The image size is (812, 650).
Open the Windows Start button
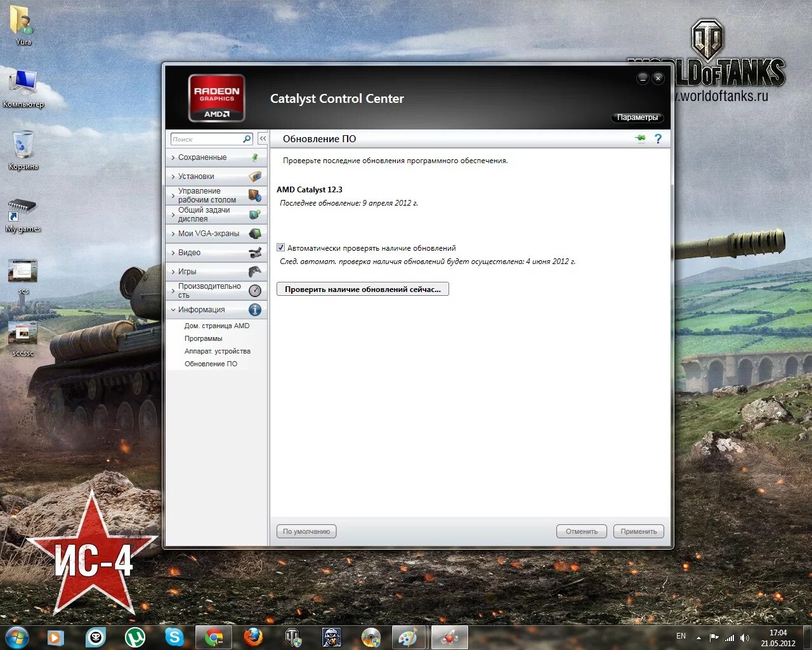click(x=16, y=637)
